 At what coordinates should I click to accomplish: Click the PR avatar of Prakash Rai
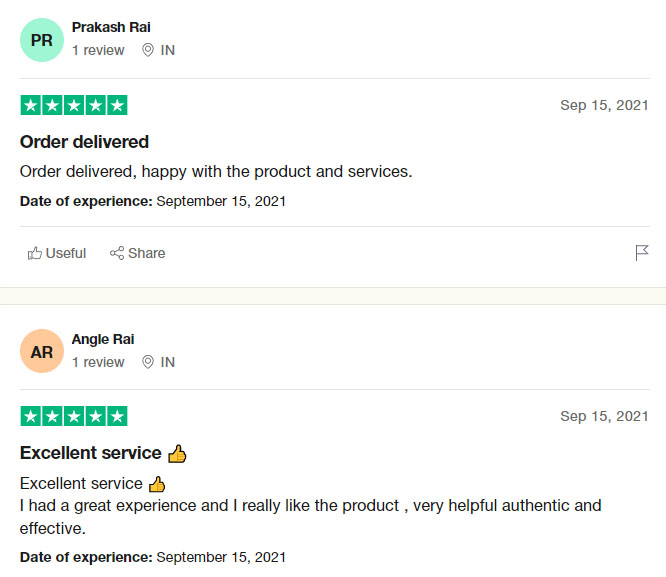click(x=42, y=40)
